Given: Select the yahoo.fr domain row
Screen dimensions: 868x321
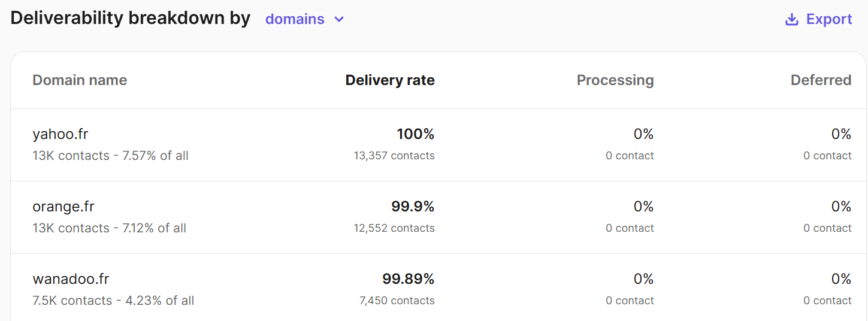Looking at the screenshot, I should coord(61,134).
